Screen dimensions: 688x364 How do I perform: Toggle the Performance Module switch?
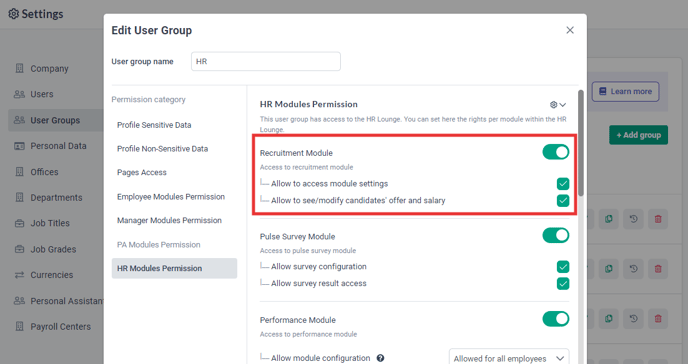[x=555, y=319]
